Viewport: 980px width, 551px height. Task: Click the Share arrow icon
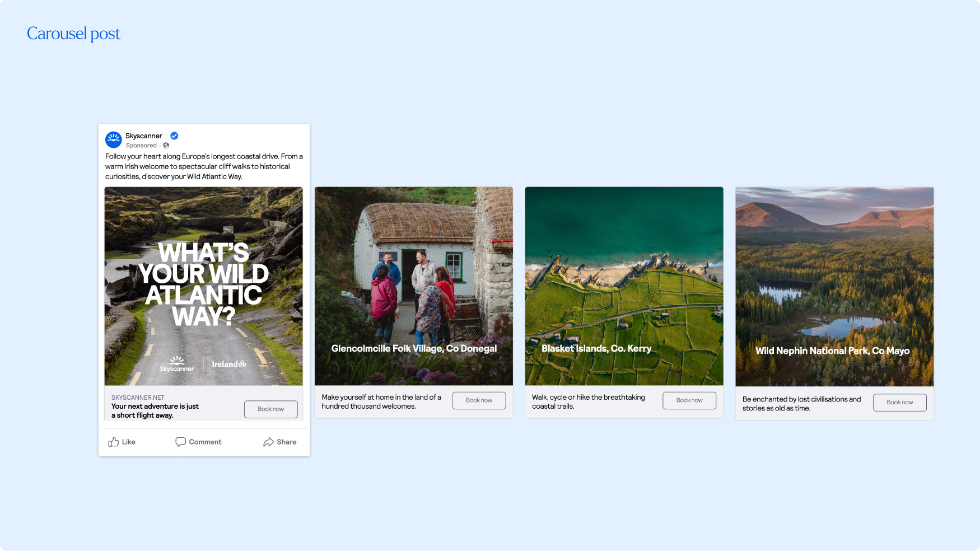click(x=268, y=442)
